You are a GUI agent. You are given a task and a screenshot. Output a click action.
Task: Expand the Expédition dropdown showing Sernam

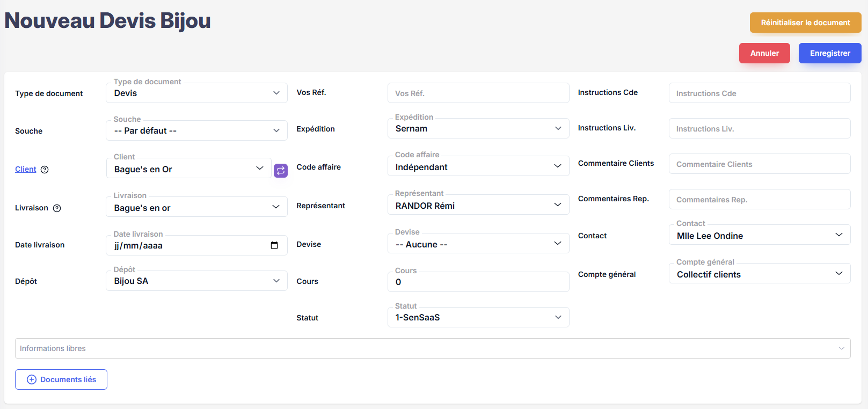478,128
